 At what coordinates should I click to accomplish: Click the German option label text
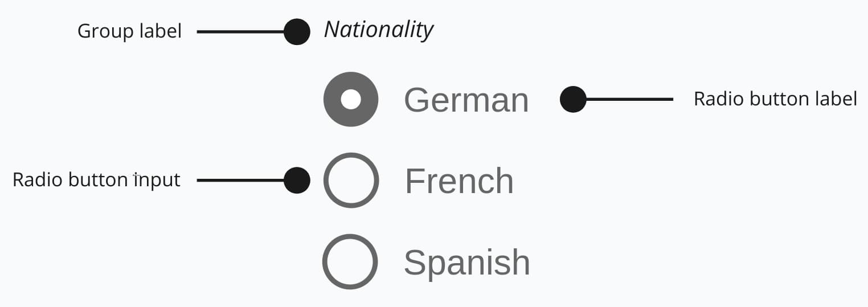[466, 100]
